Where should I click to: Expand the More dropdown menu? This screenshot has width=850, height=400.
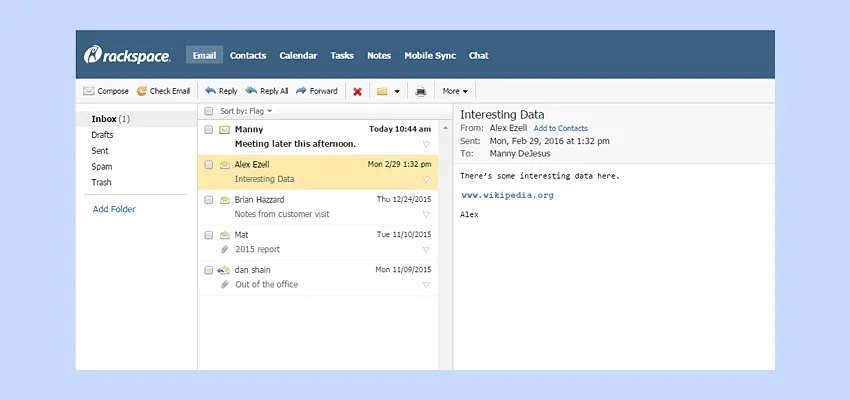(455, 91)
